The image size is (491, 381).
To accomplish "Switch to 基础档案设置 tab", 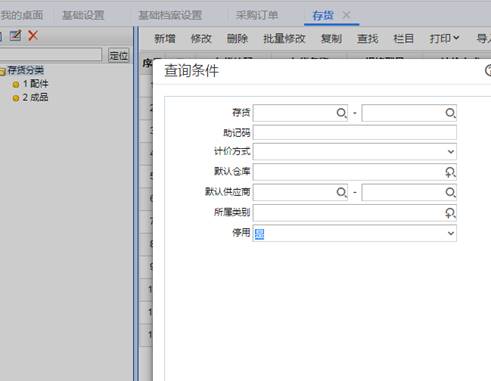I will (x=170, y=15).
